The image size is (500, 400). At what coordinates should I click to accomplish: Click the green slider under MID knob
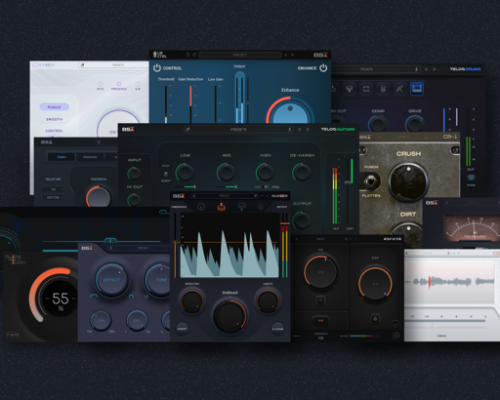tap(227, 187)
